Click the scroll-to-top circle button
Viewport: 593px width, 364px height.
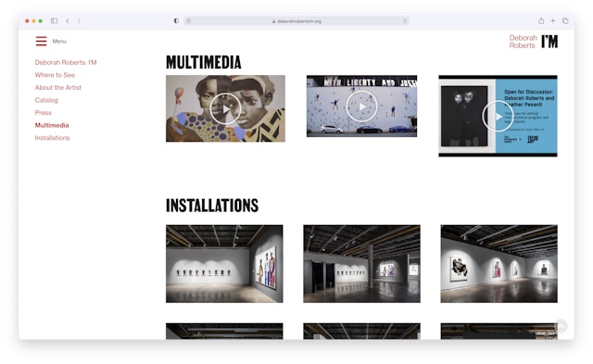pos(561,326)
